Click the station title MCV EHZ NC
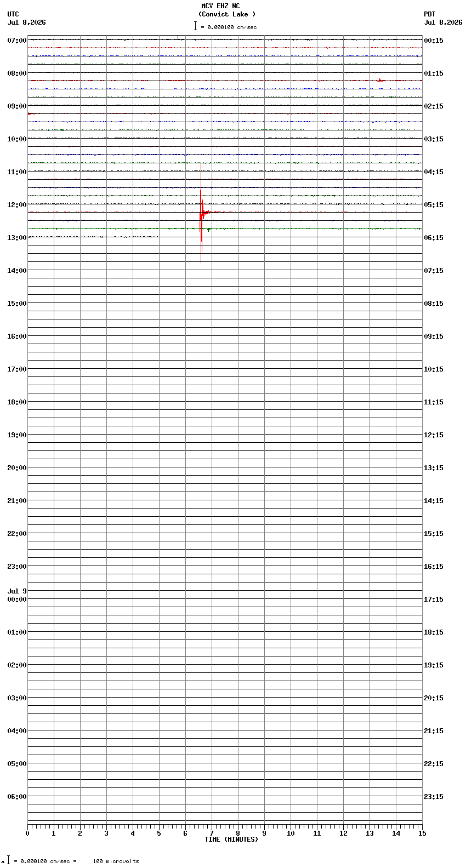The height and width of the screenshot is (868, 466). tap(220, 6)
